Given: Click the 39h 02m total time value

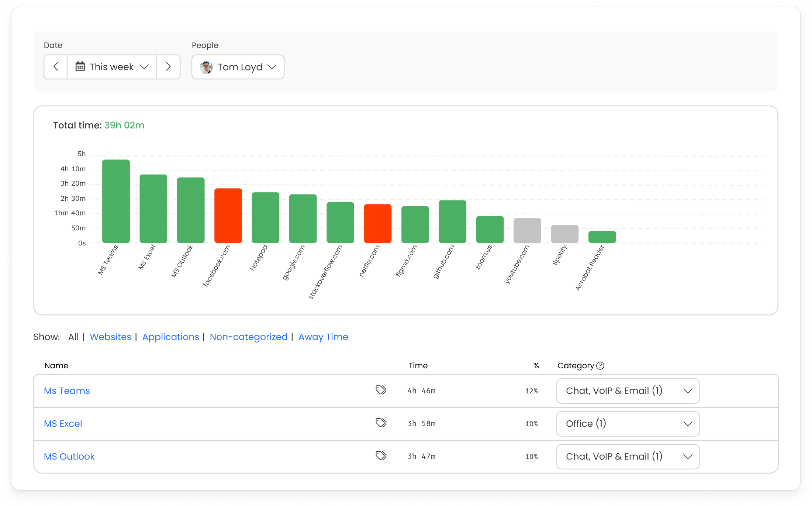Looking at the screenshot, I should [x=124, y=125].
